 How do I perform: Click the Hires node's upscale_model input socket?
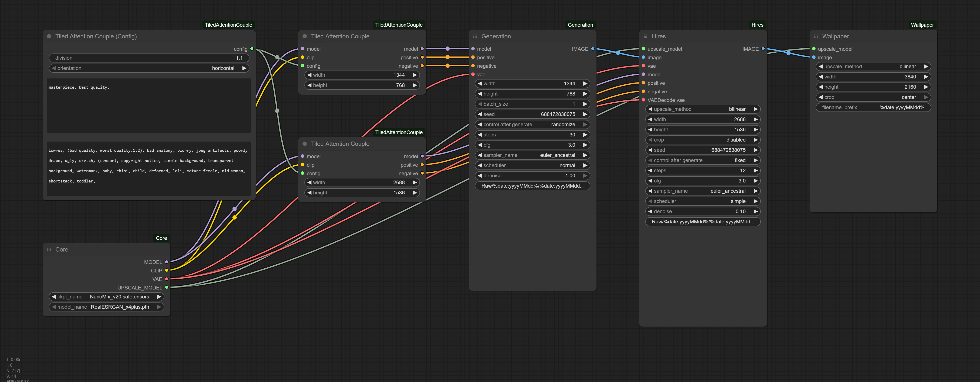[x=643, y=49]
